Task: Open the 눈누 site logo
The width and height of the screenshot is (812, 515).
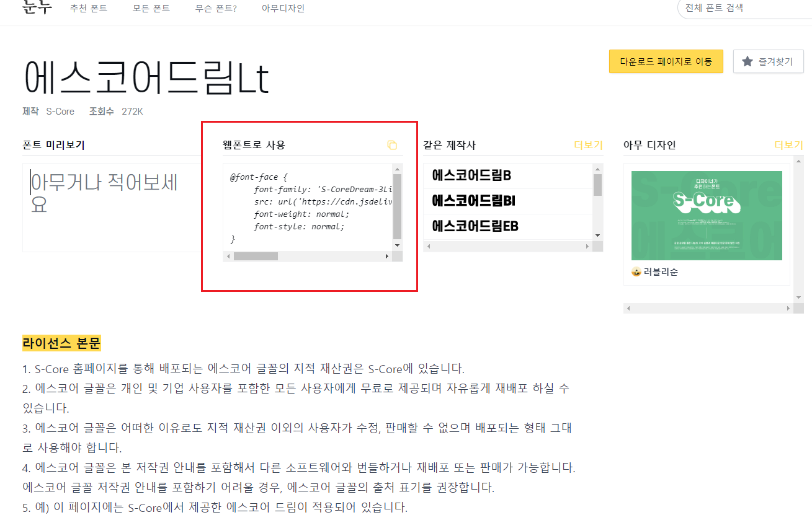Action: tap(38, 7)
